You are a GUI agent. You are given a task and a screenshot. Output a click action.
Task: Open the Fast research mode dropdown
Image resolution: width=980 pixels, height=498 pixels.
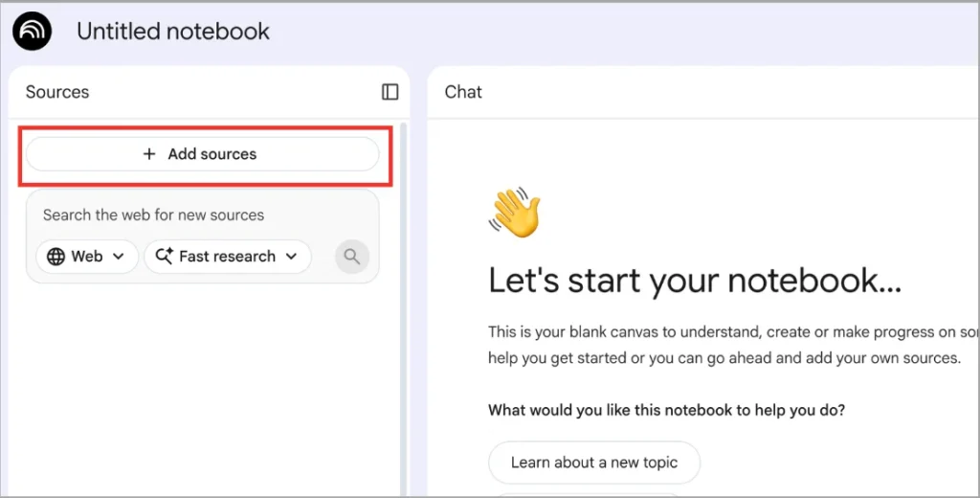click(x=228, y=257)
